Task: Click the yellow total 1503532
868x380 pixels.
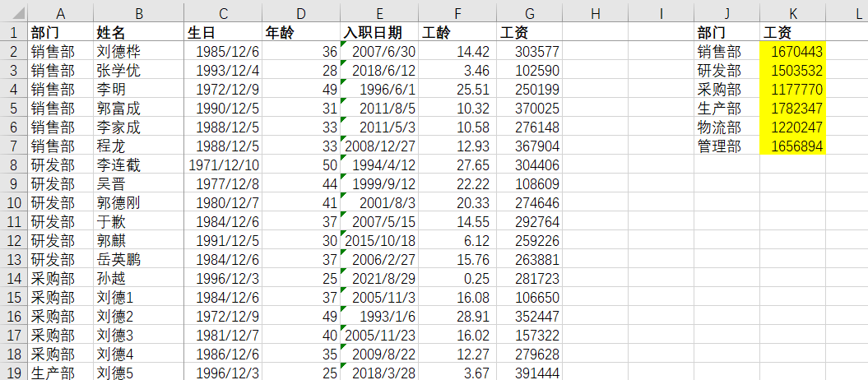Action: click(x=793, y=71)
